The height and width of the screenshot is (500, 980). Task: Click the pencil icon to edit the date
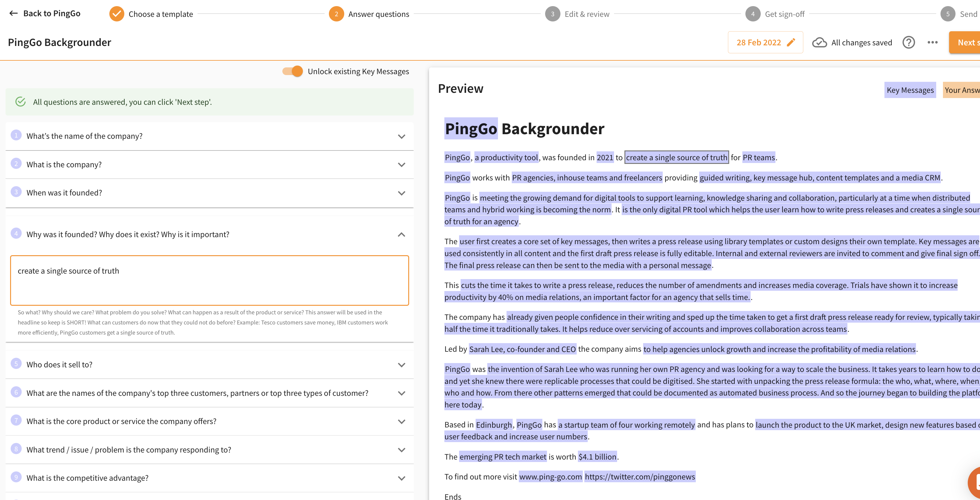[x=792, y=42]
